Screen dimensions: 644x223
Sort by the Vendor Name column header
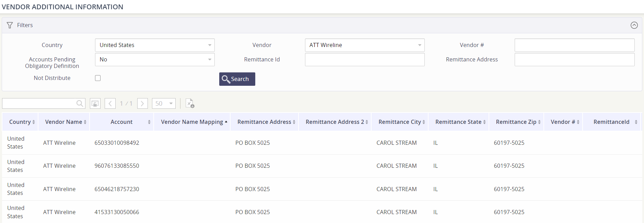tap(64, 122)
